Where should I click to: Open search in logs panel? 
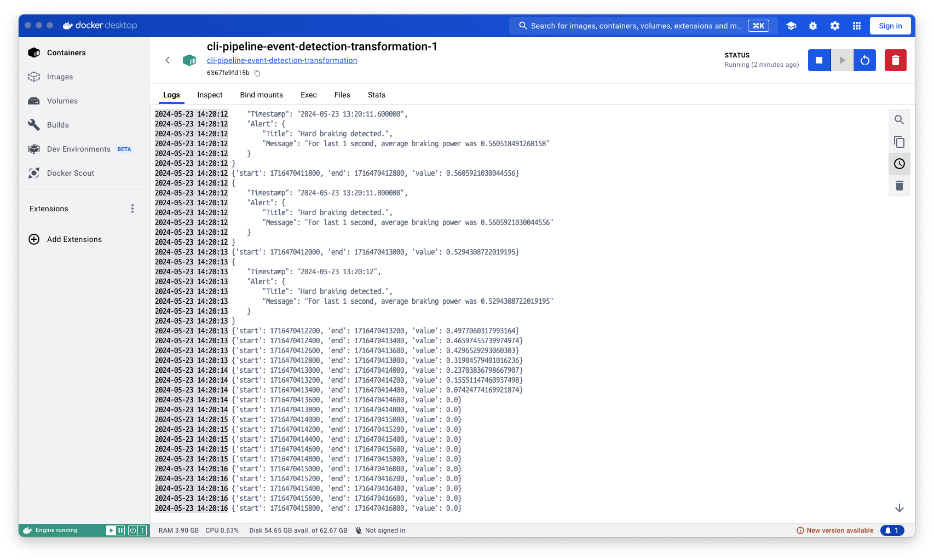[899, 120]
